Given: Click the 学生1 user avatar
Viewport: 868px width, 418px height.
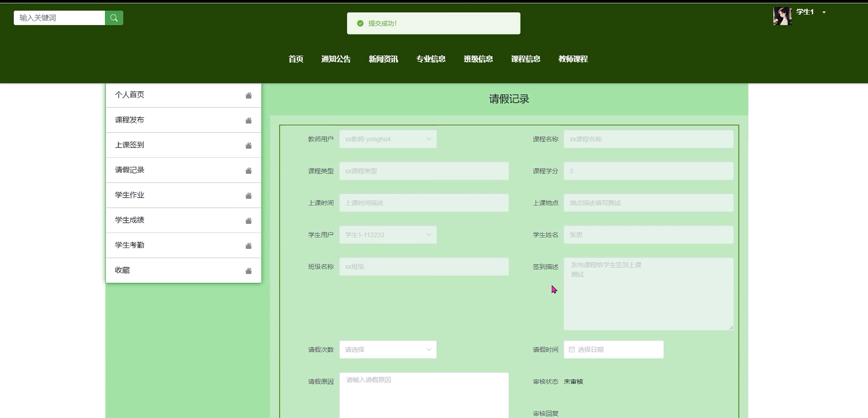Looking at the screenshot, I should coord(782,16).
